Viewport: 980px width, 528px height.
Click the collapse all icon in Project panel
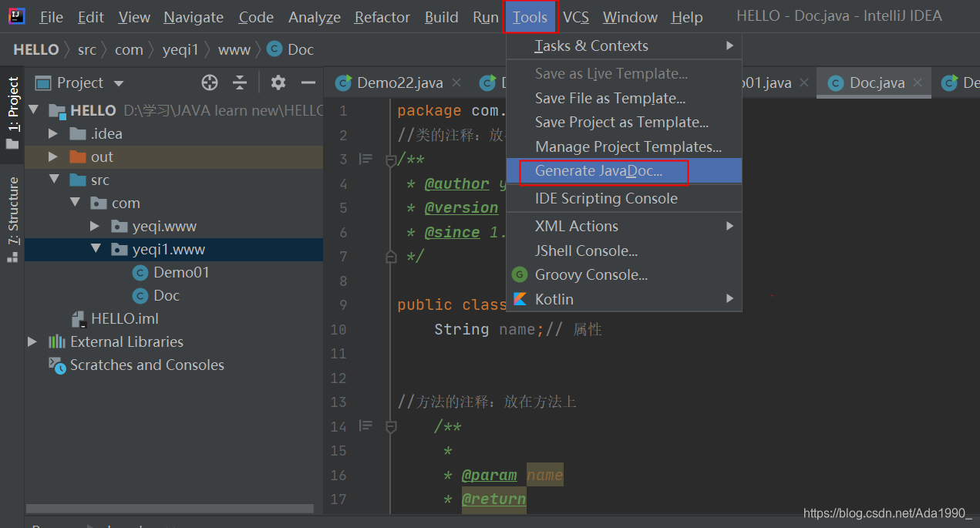point(241,82)
